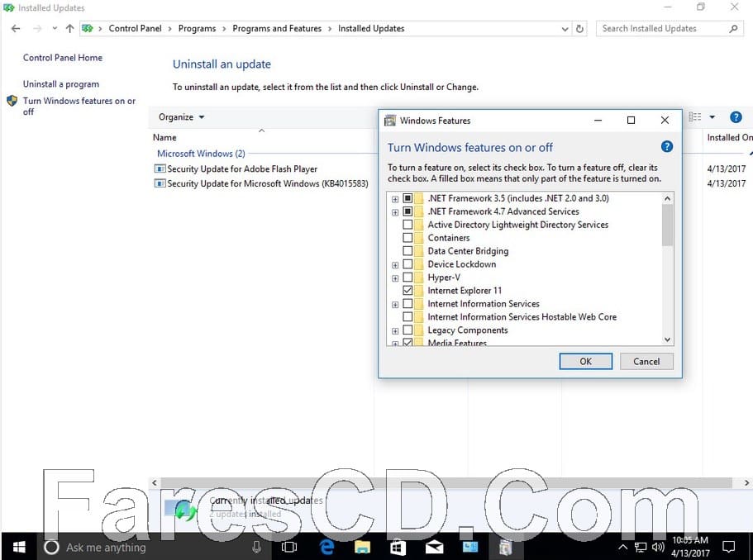Click the Cortana circle icon
The image size is (753, 560).
[x=51, y=547]
